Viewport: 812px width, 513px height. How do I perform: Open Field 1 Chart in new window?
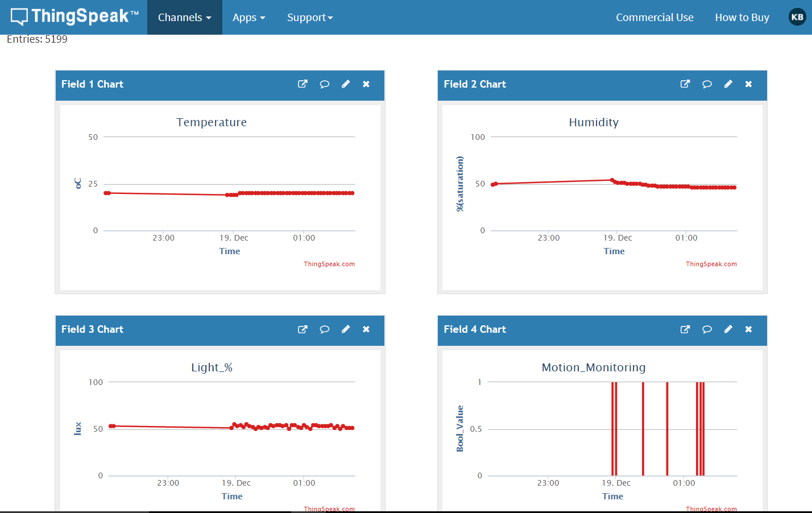point(303,84)
